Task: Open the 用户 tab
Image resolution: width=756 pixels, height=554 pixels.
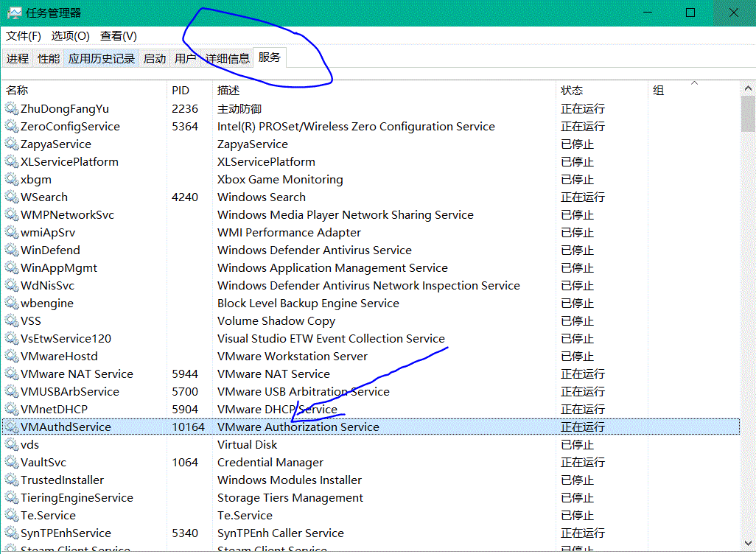Action: (x=185, y=59)
